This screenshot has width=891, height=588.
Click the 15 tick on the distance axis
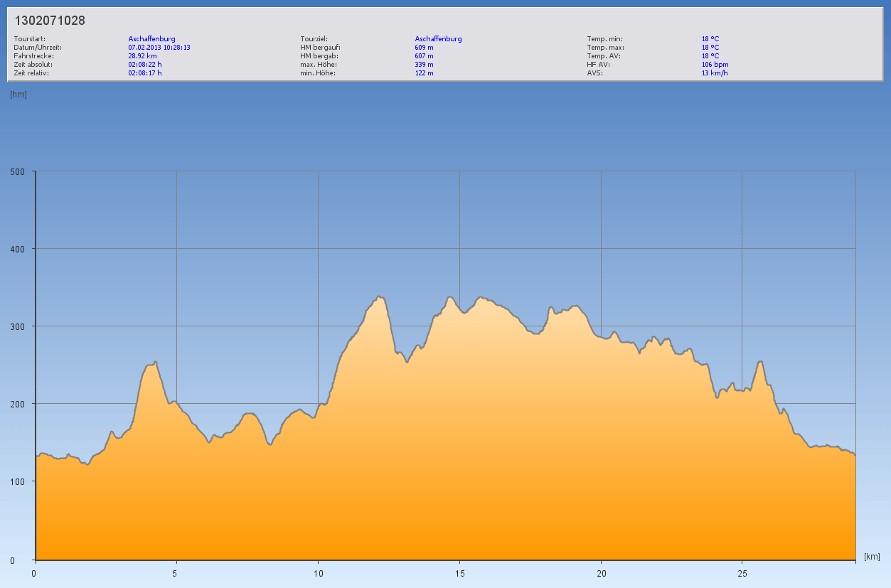tap(459, 573)
